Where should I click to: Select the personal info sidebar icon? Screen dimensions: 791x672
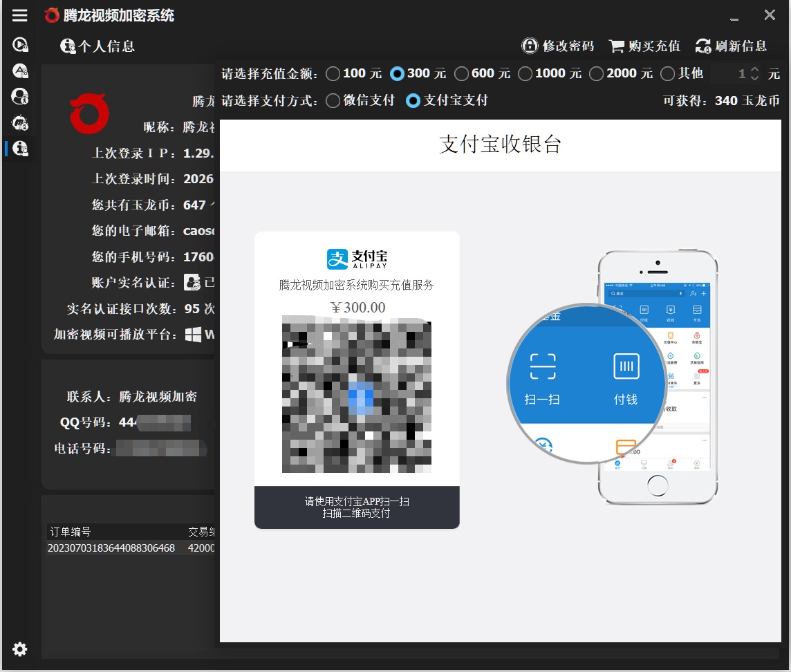pos(20,149)
